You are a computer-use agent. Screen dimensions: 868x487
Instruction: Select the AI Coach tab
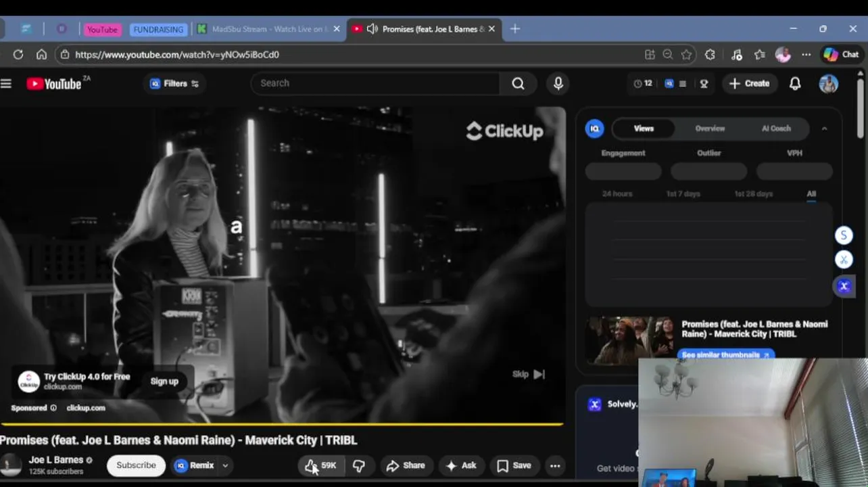pyautogui.click(x=776, y=129)
